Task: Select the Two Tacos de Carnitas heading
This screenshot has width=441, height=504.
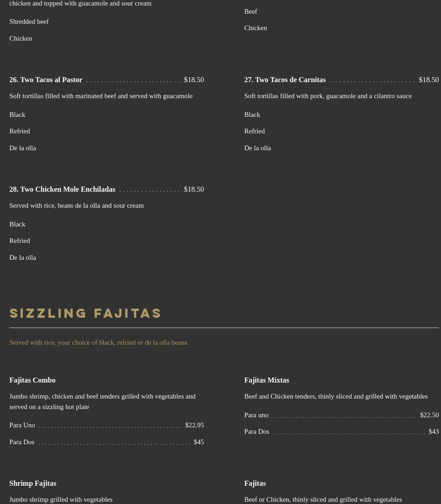Action: pos(285,80)
